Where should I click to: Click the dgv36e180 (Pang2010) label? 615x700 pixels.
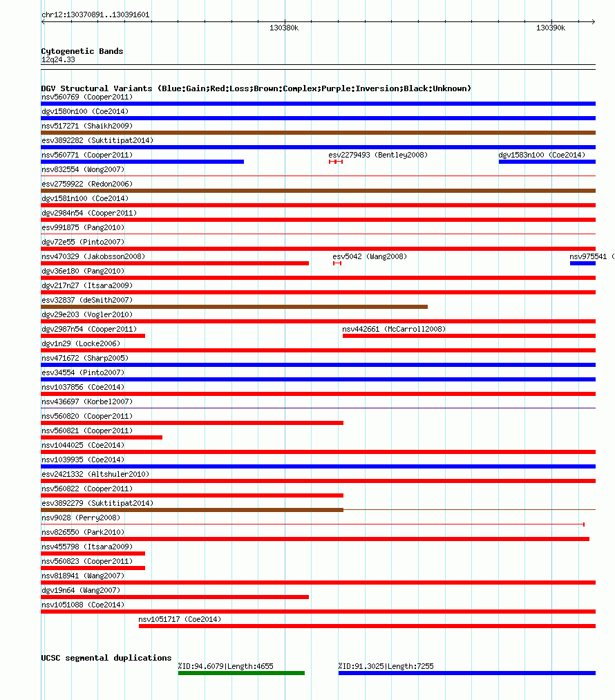tap(83, 271)
